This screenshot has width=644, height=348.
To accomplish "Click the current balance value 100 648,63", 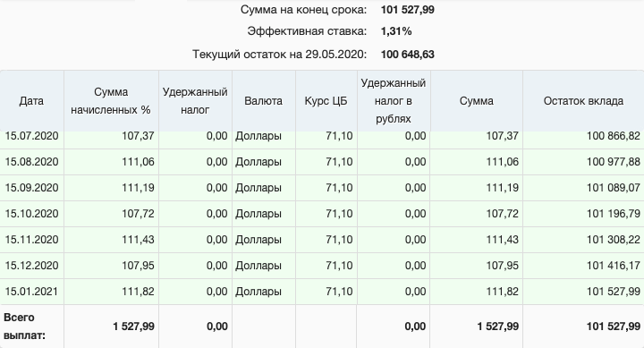I will click(x=408, y=55).
